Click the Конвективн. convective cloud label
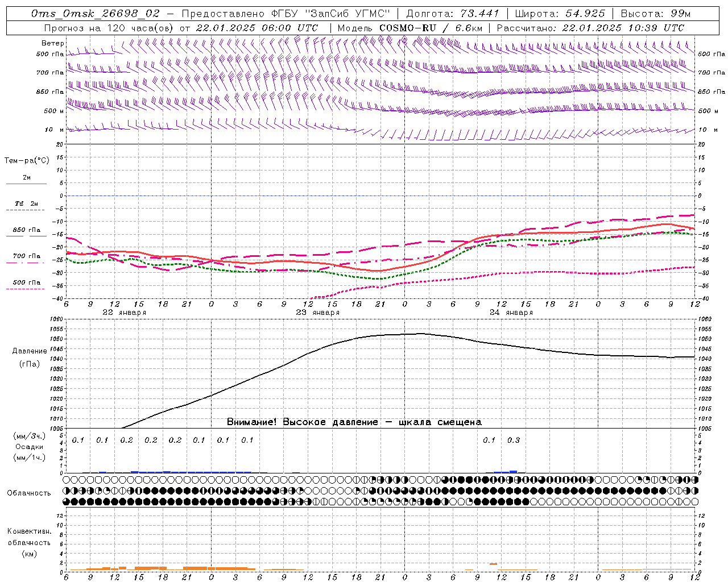The height and width of the screenshot is (582, 728). (30, 531)
